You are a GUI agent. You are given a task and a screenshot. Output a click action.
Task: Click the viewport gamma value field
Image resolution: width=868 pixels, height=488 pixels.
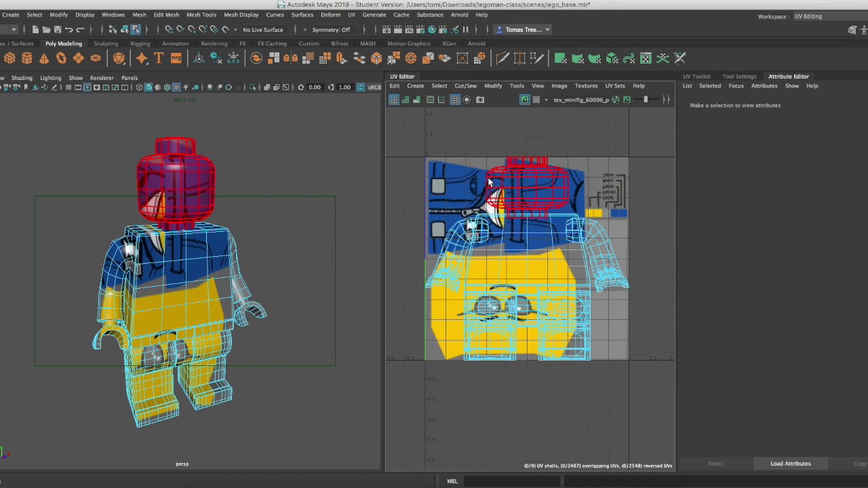coord(344,87)
